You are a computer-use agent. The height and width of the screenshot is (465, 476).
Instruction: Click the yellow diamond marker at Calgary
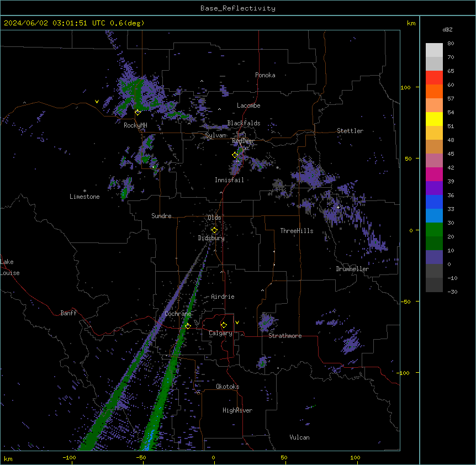(x=224, y=325)
